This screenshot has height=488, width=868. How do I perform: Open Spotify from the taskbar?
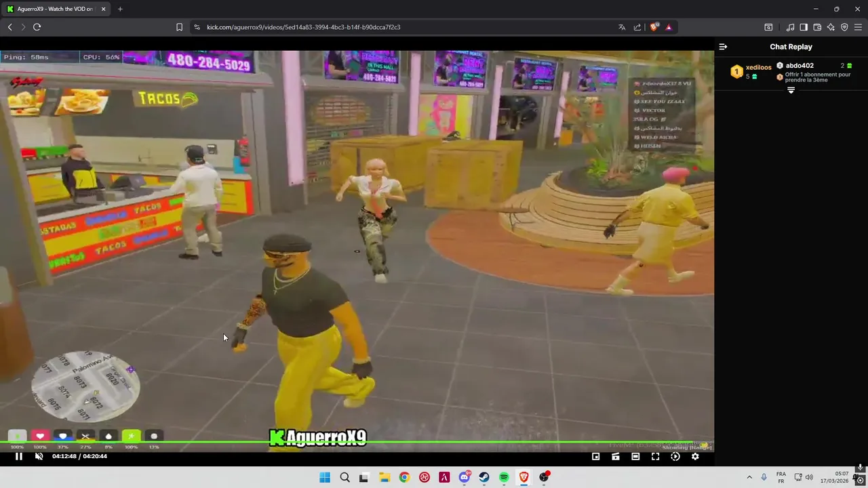[504, 477]
